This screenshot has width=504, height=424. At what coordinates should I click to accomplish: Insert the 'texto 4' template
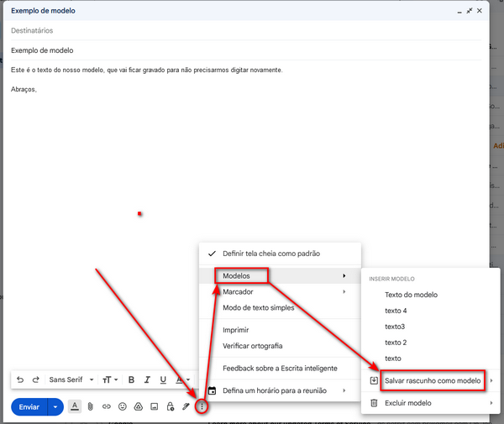(431, 311)
